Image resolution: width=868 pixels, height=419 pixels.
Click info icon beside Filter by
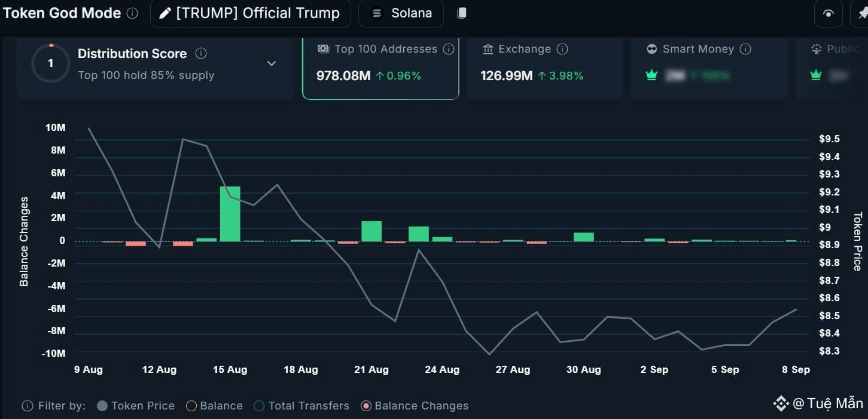[x=27, y=406]
